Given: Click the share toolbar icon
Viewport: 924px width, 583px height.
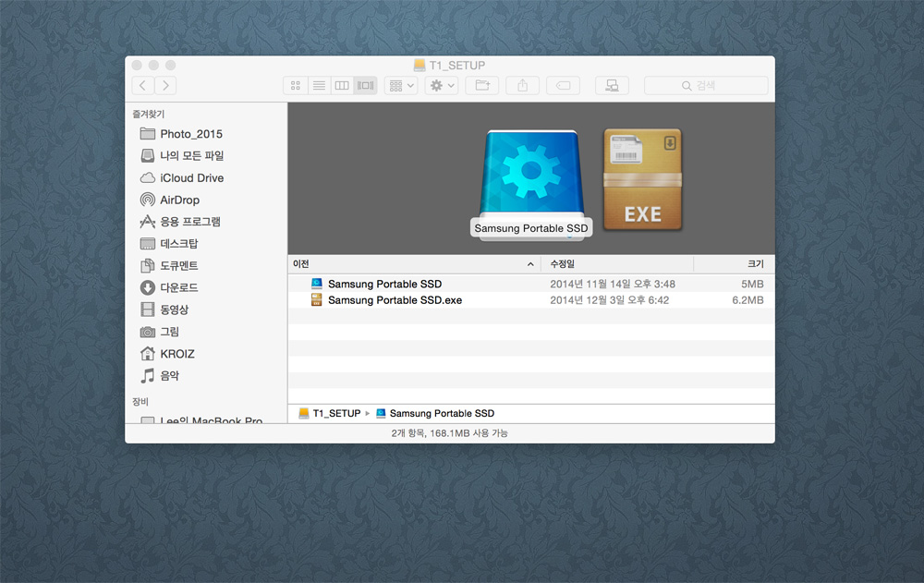Looking at the screenshot, I should click(x=522, y=86).
